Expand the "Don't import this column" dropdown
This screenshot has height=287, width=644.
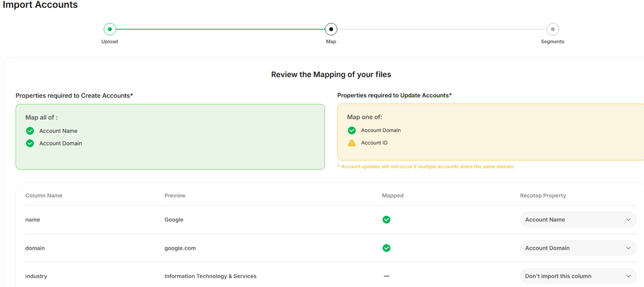click(578, 276)
